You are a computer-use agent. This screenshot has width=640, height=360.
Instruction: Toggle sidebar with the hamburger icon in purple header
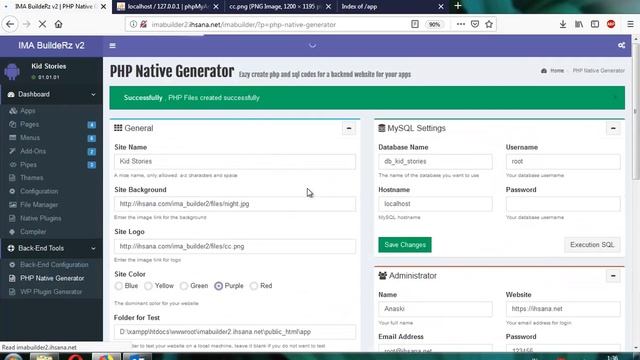[x=112, y=46]
